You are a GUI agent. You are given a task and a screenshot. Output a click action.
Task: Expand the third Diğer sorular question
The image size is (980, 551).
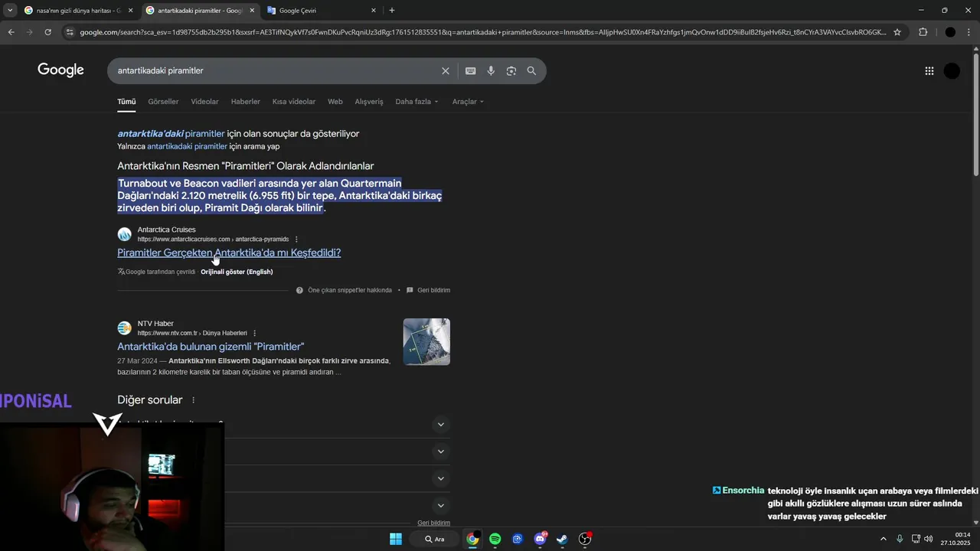tap(440, 478)
